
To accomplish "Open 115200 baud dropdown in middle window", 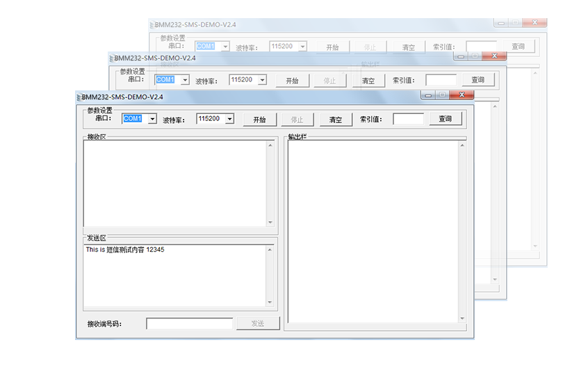I will (262, 80).
